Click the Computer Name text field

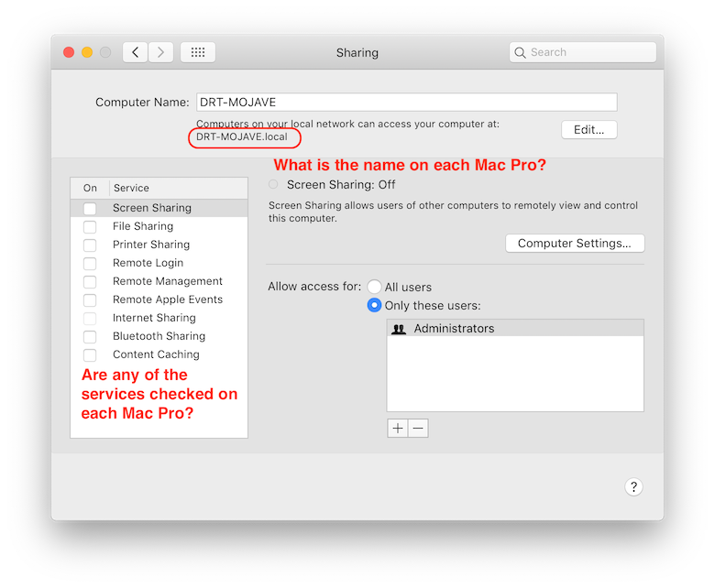coord(407,102)
